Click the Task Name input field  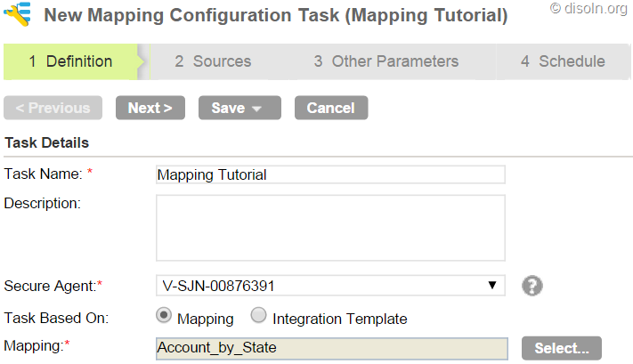tap(330, 174)
